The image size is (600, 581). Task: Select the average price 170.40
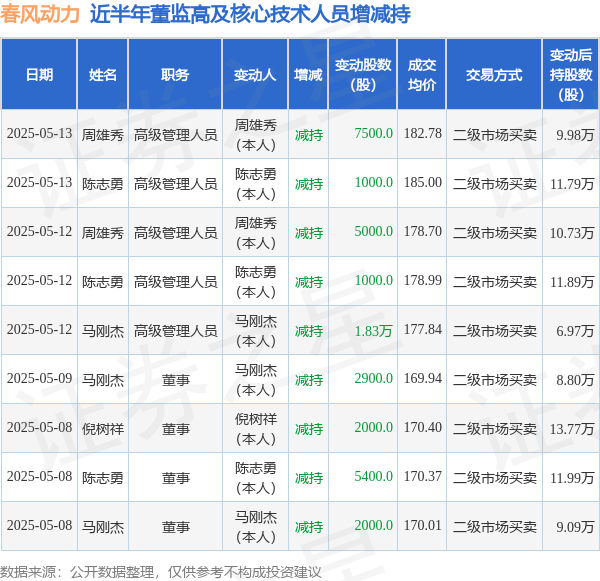click(423, 428)
